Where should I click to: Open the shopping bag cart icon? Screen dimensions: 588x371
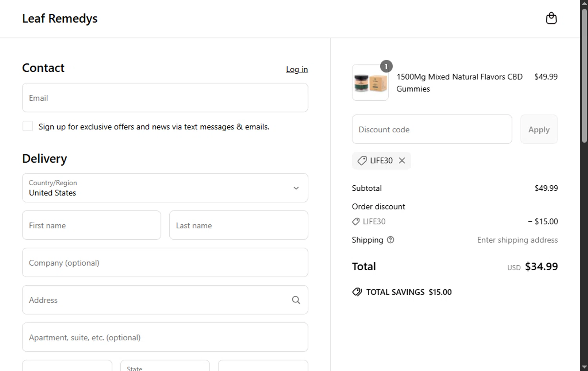click(x=551, y=18)
